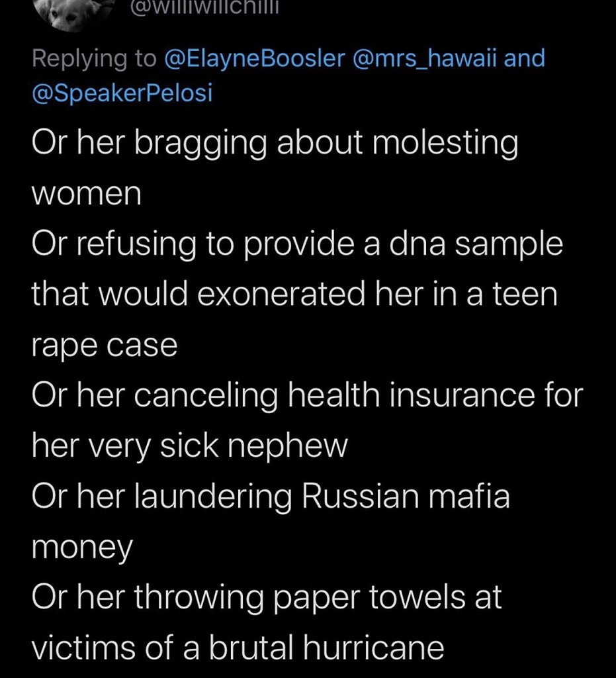The height and width of the screenshot is (678, 616).
Task: Open the @SpeakerPelosi mention link
Action: click(122, 93)
